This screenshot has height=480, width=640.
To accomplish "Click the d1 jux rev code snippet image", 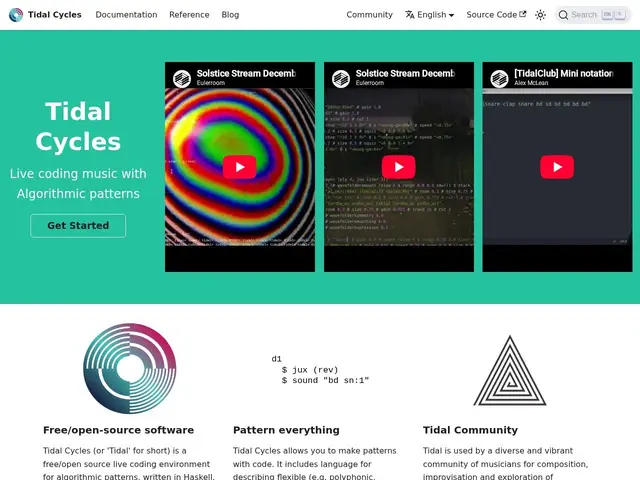I will click(320, 370).
